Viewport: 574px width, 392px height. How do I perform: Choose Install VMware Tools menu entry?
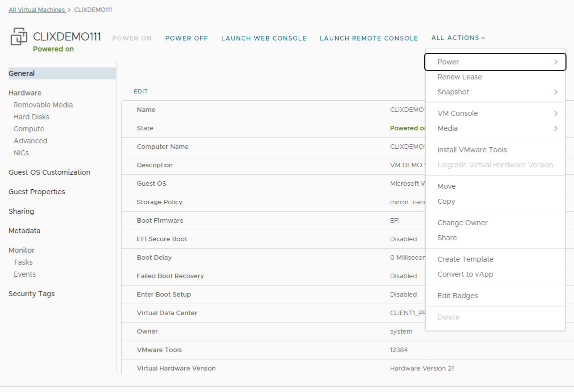(472, 150)
